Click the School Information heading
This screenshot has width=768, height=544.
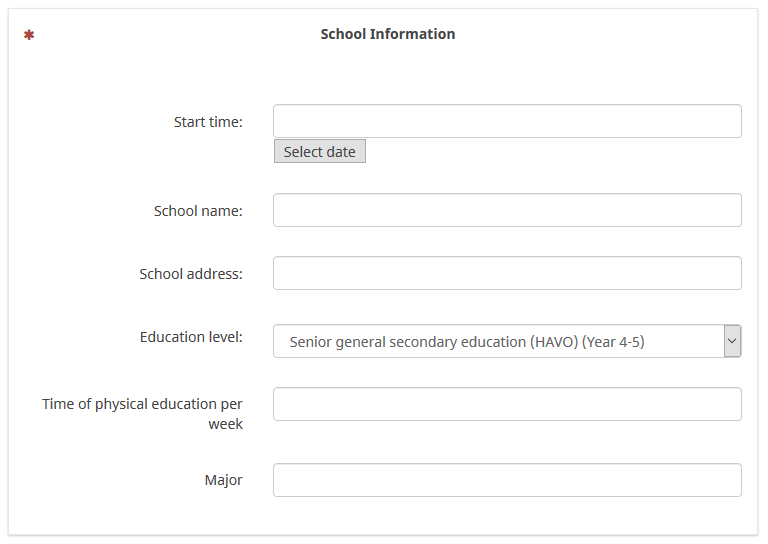tap(387, 34)
